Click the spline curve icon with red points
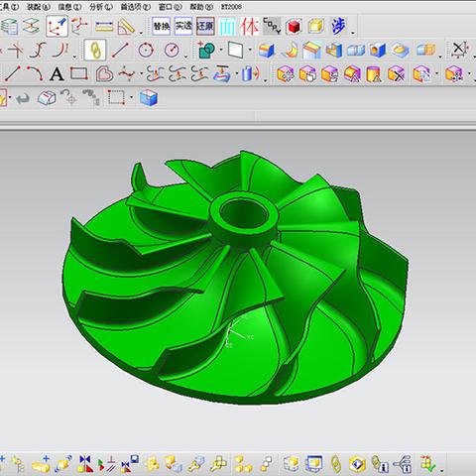This screenshot has width=476, height=476. [x=126, y=73]
